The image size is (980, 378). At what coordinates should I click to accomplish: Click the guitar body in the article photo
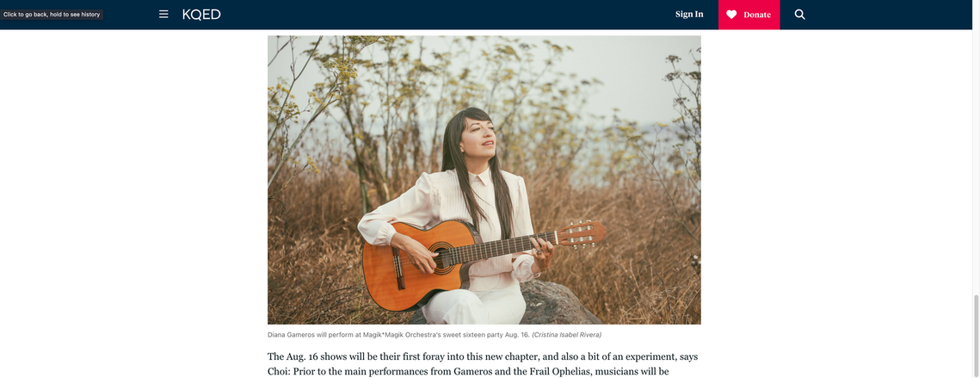(412, 263)
